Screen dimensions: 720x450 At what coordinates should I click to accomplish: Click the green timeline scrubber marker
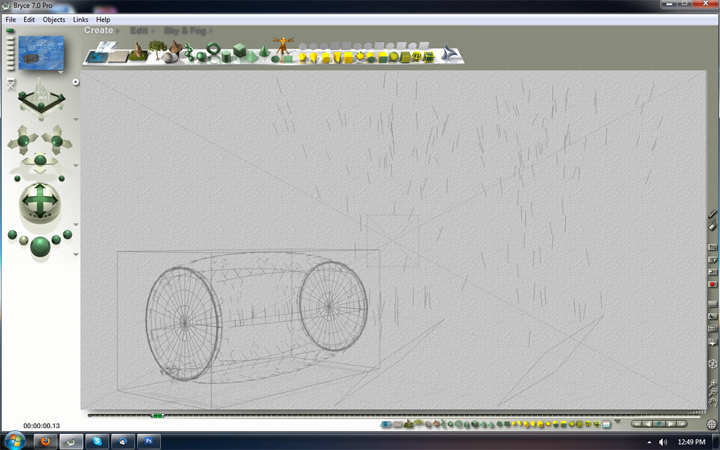pyautogui.click(x=157, y=415)
